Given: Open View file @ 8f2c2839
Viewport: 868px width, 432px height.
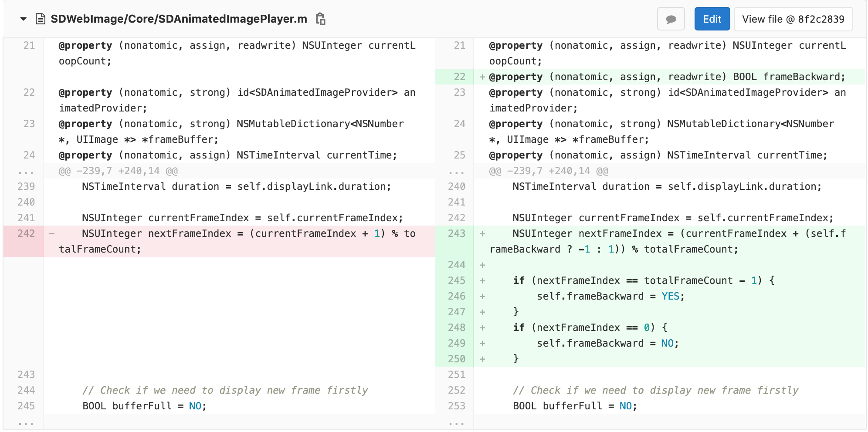Looking at the screenshot, I should (793, 19).
